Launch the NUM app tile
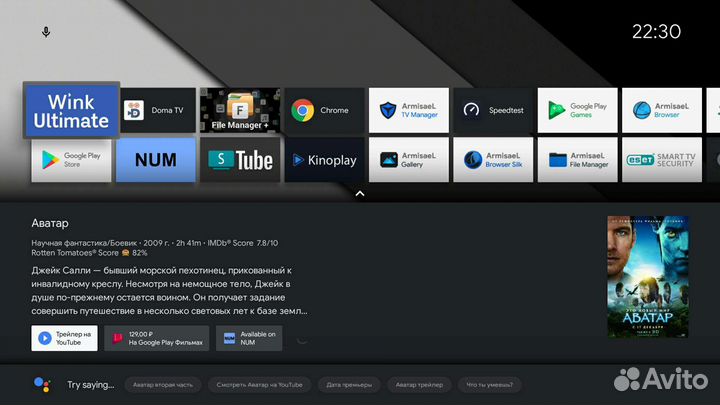 coord(156,160)
